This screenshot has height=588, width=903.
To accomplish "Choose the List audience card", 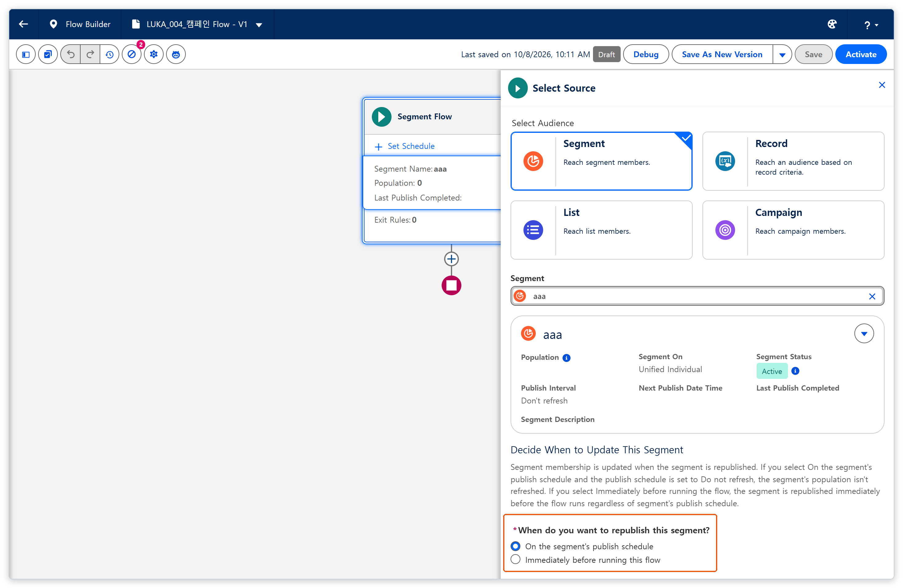I will pyautogui.click(x=601, y=230).
